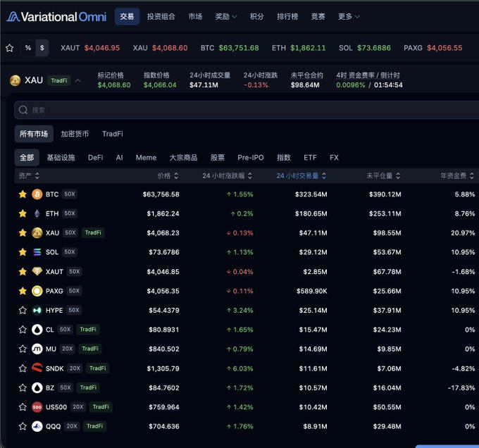The height and width of the screenshot is (448, 479).
Task: Click the Solana icon in SOL row
Action: click(37, 252)
